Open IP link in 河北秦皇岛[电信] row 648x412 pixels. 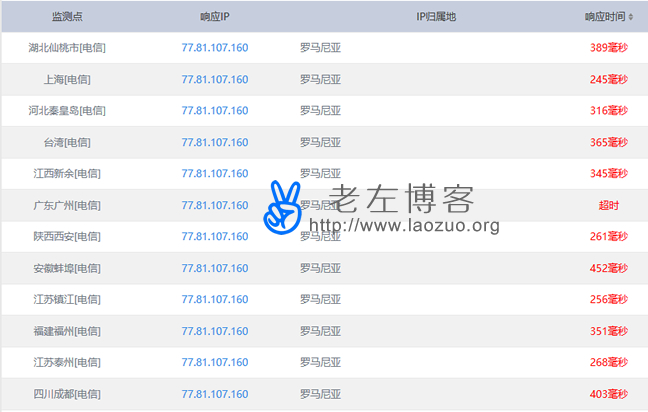coord(214,110)
